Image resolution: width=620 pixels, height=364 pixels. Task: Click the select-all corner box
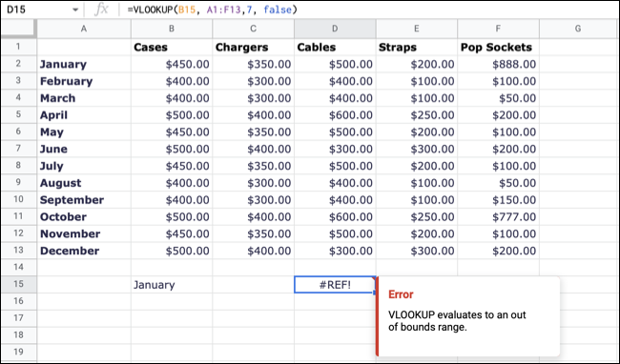click(18, 29)
